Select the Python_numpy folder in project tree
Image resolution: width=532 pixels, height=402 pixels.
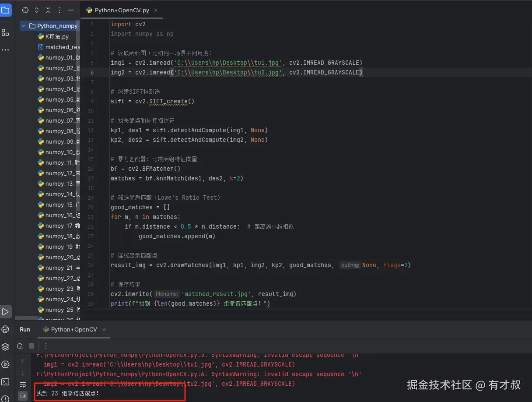pyautogui.click(x=49, y=26)
